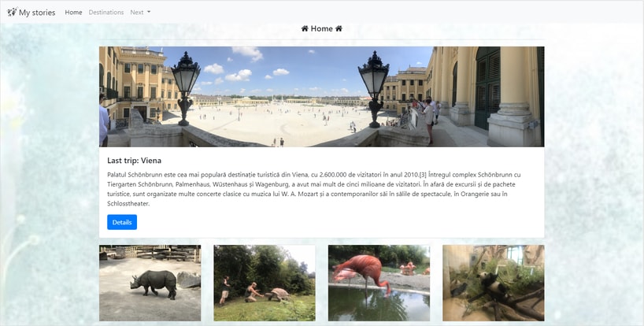Screen dimensions: 644x326
Task: Click the house icon left of Home heading
Action: point(305,28)
